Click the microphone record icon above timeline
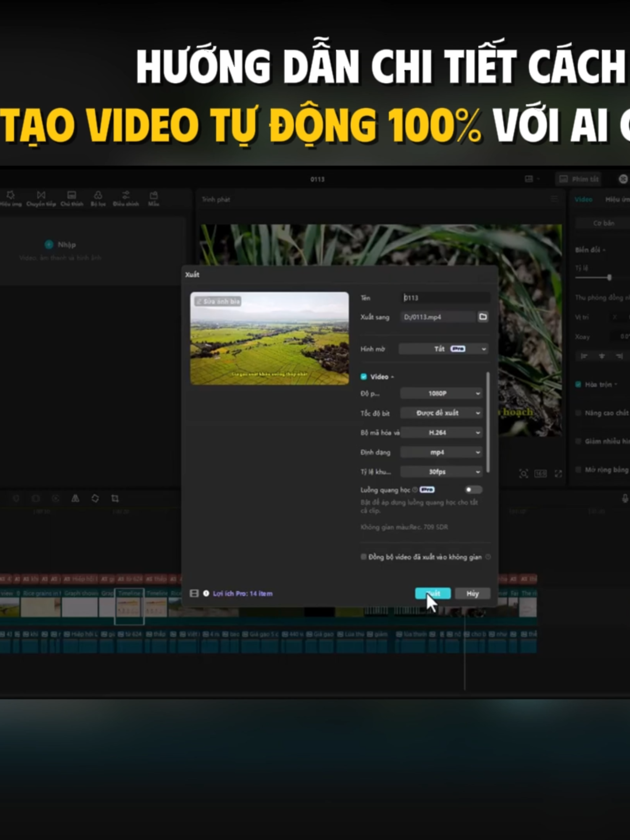Image resolution: width=630 pixels, height=840 pixels. (x=625, y=499)
